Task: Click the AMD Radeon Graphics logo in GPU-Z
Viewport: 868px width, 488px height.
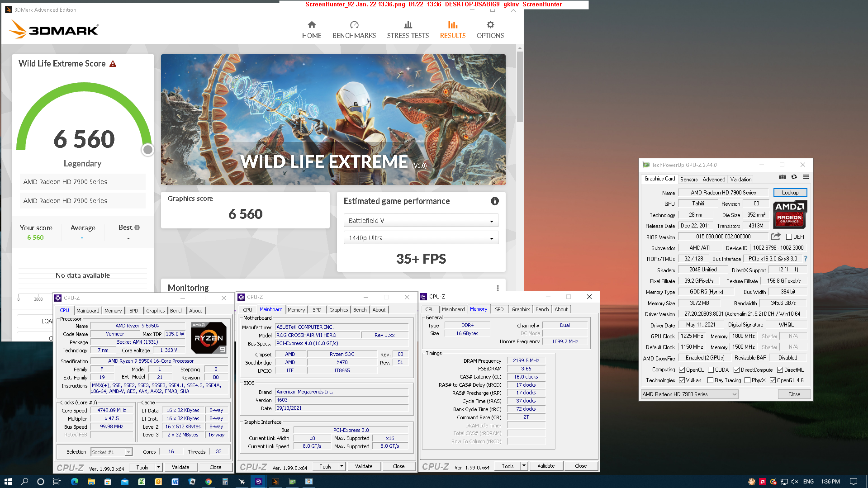Action: click(x=790, y=214)
